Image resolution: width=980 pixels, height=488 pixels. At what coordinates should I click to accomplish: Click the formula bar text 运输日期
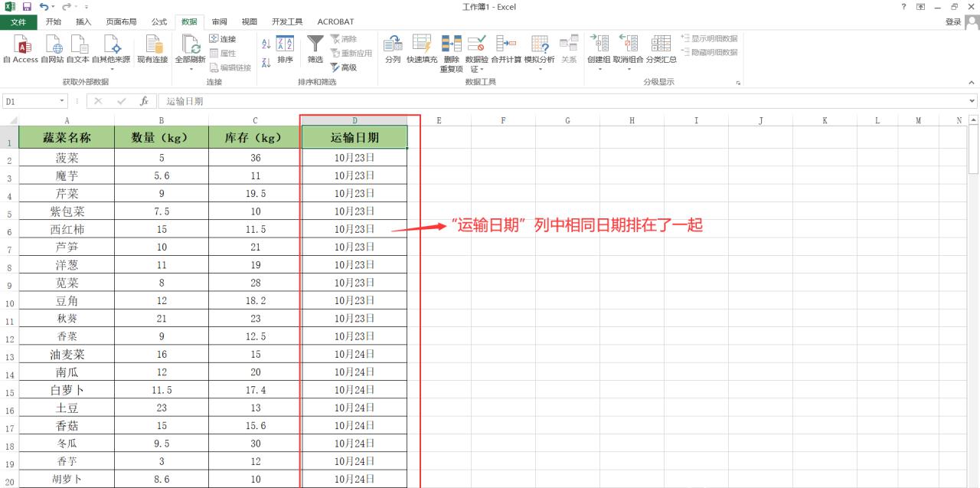[185, 101]
